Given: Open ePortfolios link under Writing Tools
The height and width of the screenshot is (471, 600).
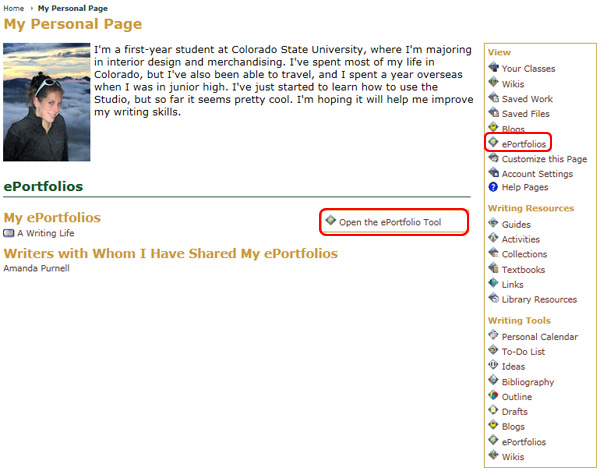Looking at the screenshot, I should click(523, 442).
